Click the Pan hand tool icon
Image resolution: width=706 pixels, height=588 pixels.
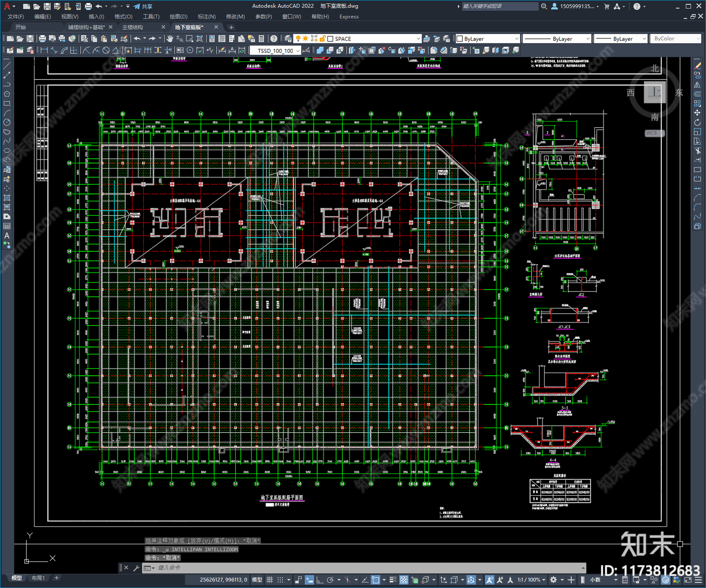(x=170, y=39)
